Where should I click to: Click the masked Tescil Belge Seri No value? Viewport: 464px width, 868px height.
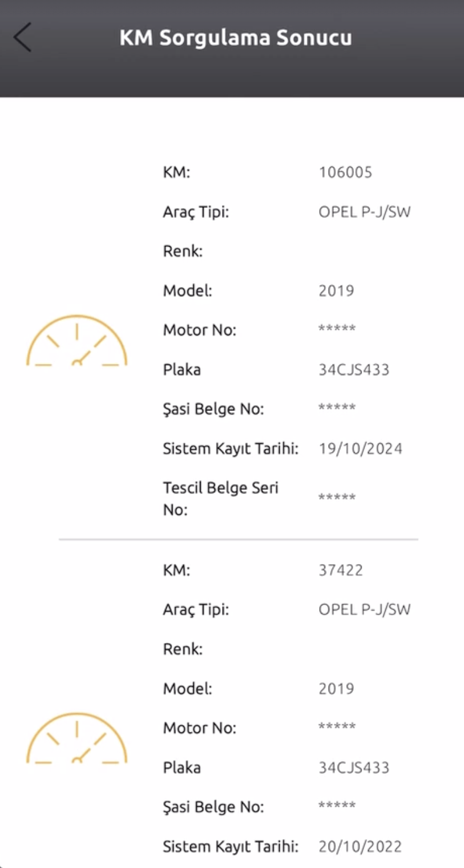click(x=337, y=498)
